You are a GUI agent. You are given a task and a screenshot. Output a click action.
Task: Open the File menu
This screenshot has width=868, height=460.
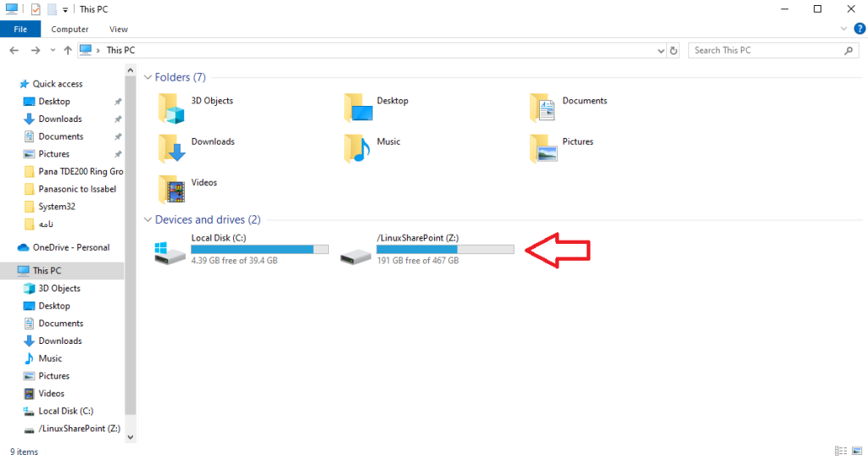[20, 30]
